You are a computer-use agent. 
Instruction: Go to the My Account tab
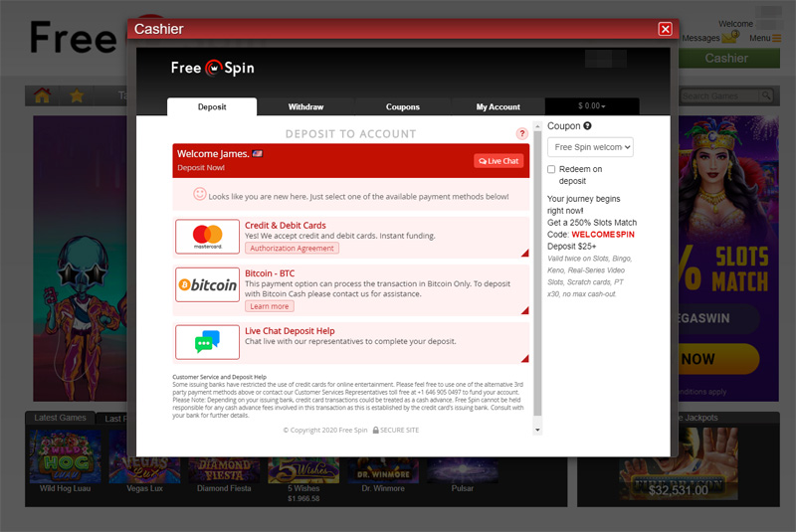(498, 106)
